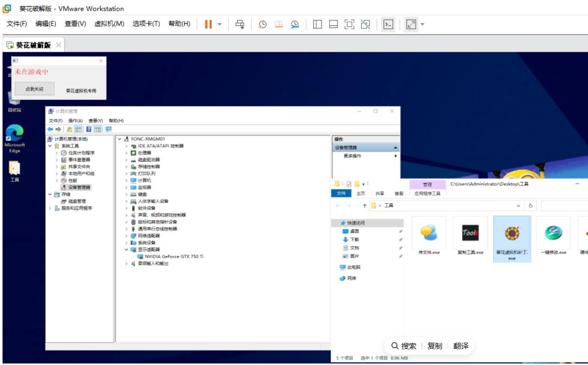Expand the 网络适配器 device category
This screenshot has height=365, width=588.
tap(127, 236)
